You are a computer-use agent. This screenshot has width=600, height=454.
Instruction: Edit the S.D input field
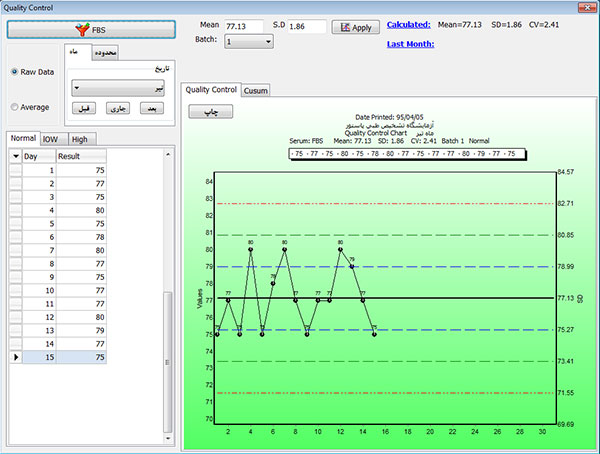pos(307,26)
